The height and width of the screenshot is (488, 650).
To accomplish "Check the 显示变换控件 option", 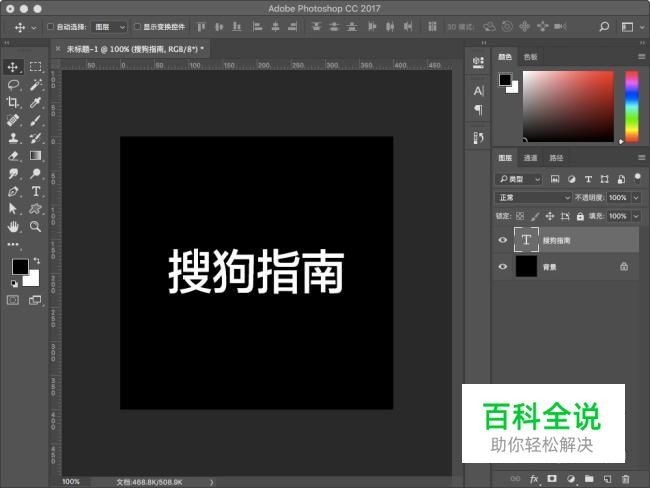I will (137, 27).
